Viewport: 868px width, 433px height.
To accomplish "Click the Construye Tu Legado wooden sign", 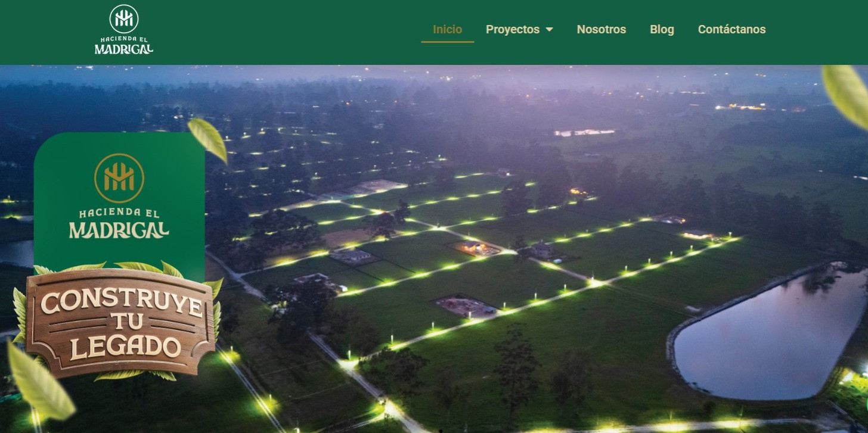I will coord(120,323).
